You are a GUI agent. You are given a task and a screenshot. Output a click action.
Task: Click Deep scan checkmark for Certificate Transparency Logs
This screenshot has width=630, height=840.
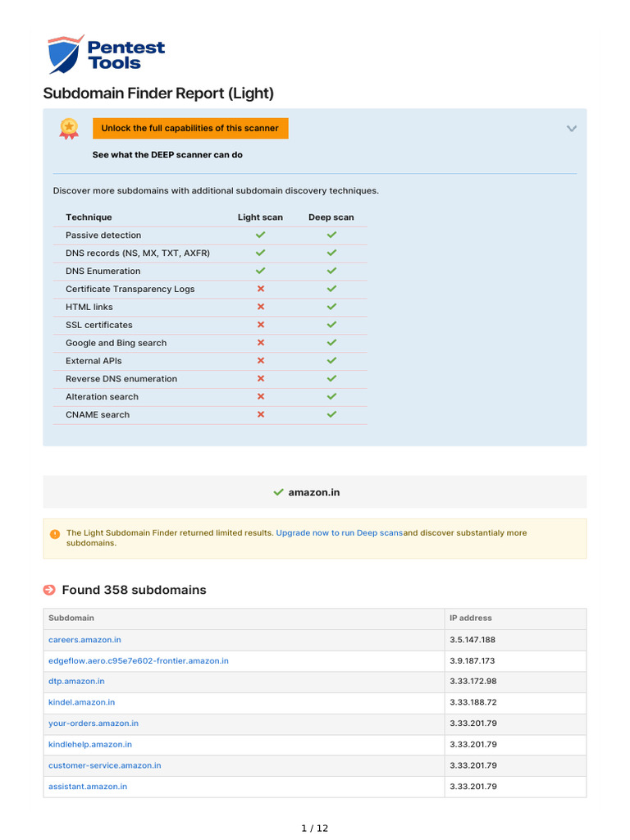(331, 289)
